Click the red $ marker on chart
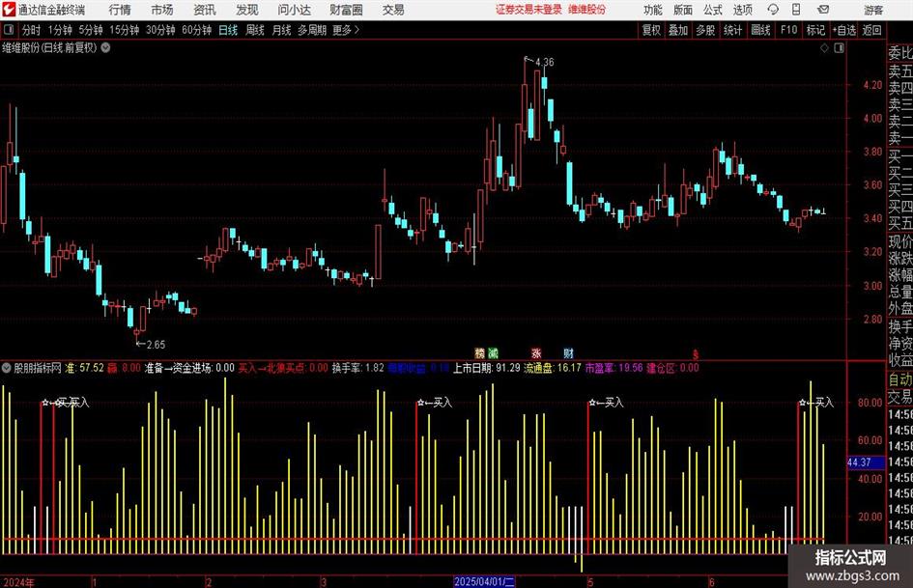Screen dimensions: 913x588 pos(695,353)
